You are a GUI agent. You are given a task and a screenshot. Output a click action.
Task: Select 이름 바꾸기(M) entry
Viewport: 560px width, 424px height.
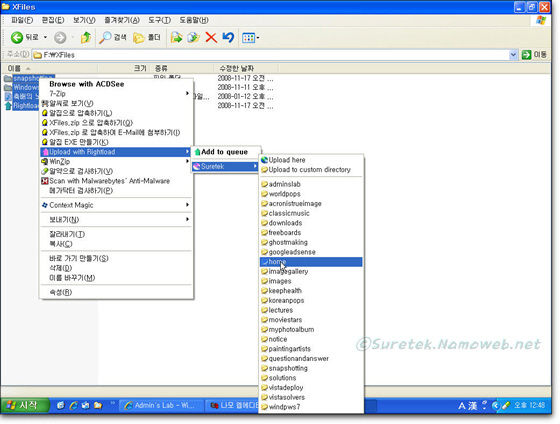pyautogui.click(x=116, y=278)
